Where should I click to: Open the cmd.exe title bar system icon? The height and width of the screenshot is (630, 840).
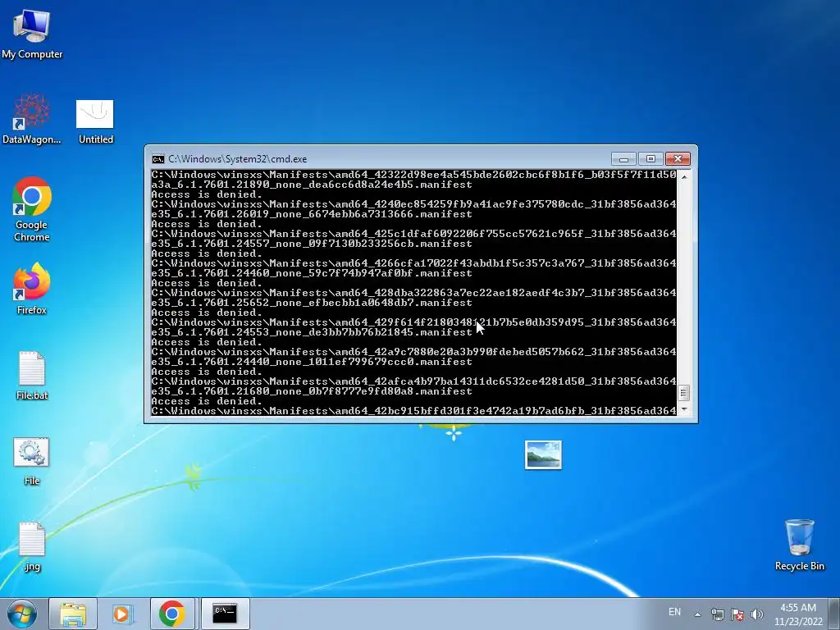click(158, 159)
